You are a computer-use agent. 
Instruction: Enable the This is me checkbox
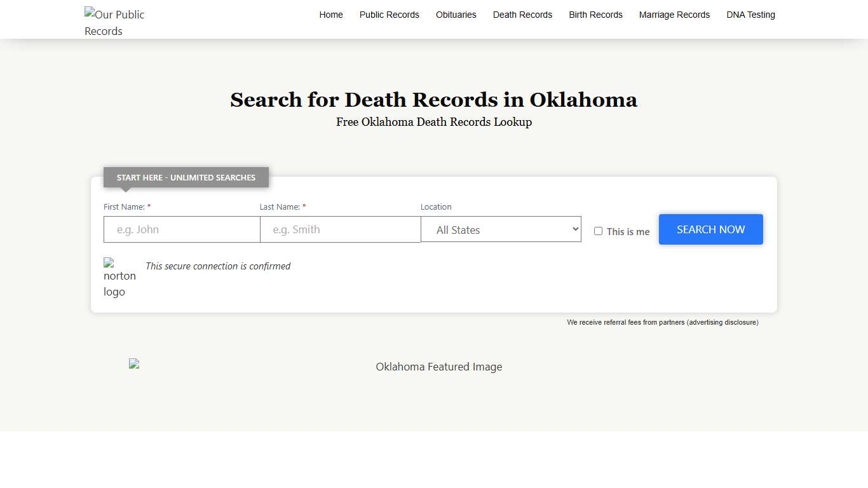pyautogui.click(x=598, y=231)
